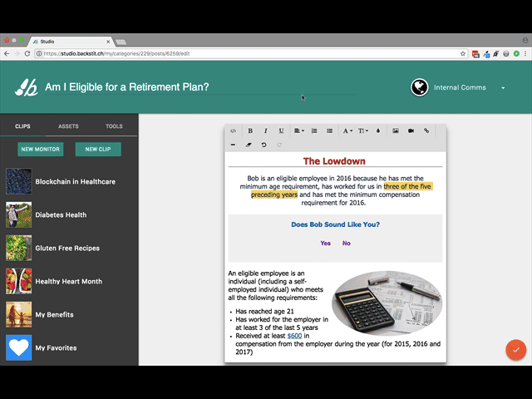
Task: Switch to Assets tab
Action: (68, 126)
